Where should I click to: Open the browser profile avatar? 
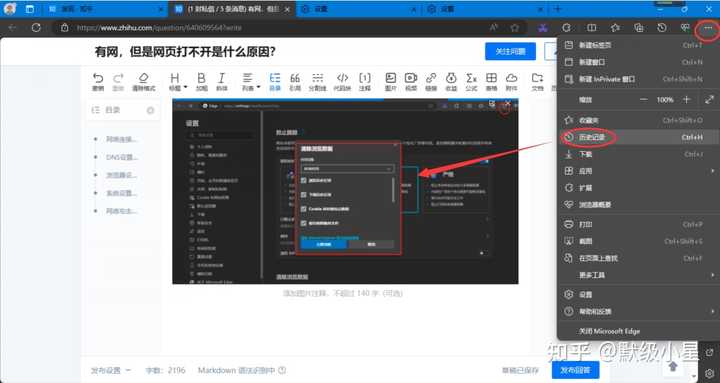(x=10, y=9)
